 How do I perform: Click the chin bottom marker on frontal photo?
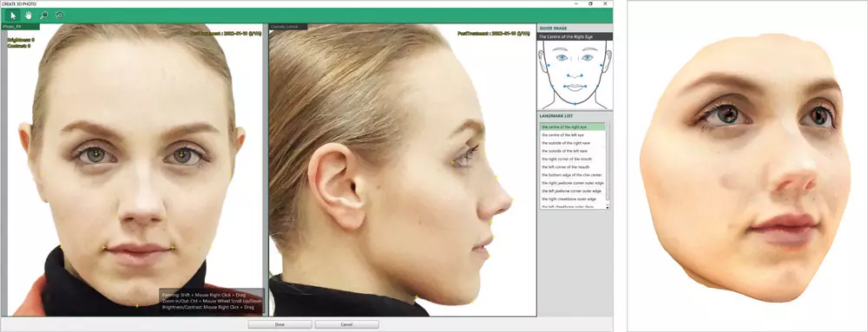tap(137, 305)
